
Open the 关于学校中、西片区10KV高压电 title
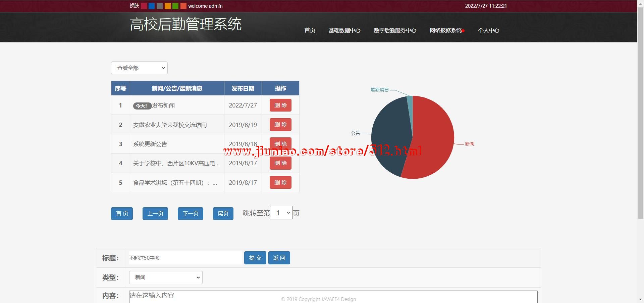click(176, 163)
